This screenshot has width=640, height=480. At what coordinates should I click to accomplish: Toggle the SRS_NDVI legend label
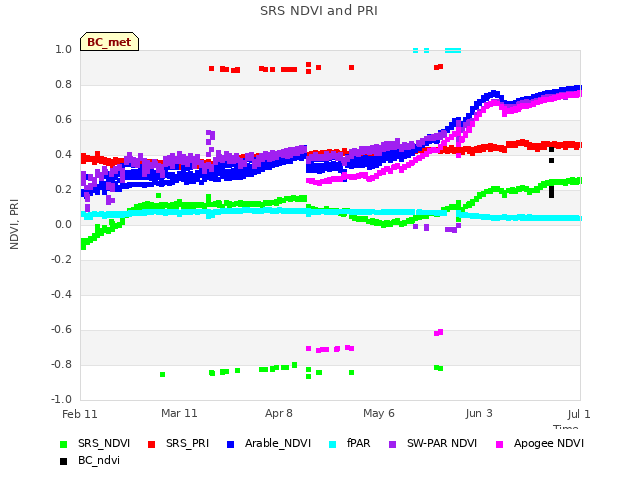pyautogui.click(x=104, y=444)
